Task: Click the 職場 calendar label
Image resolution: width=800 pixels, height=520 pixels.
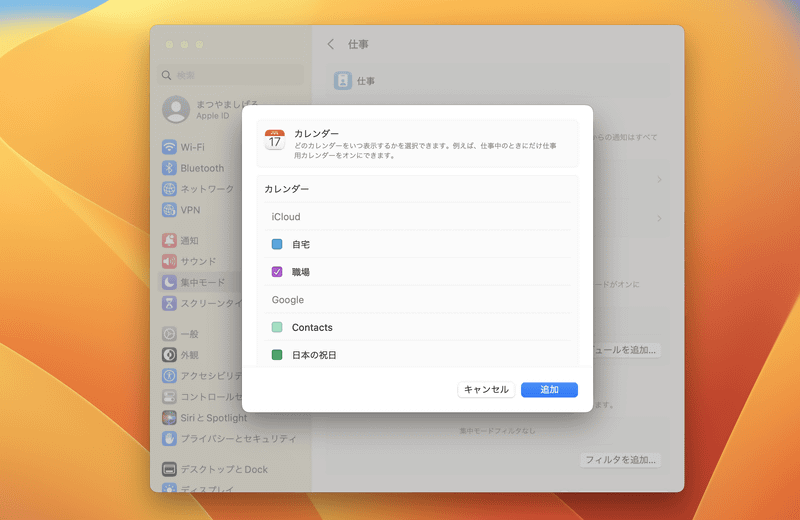Action: [x=301, y=272]
